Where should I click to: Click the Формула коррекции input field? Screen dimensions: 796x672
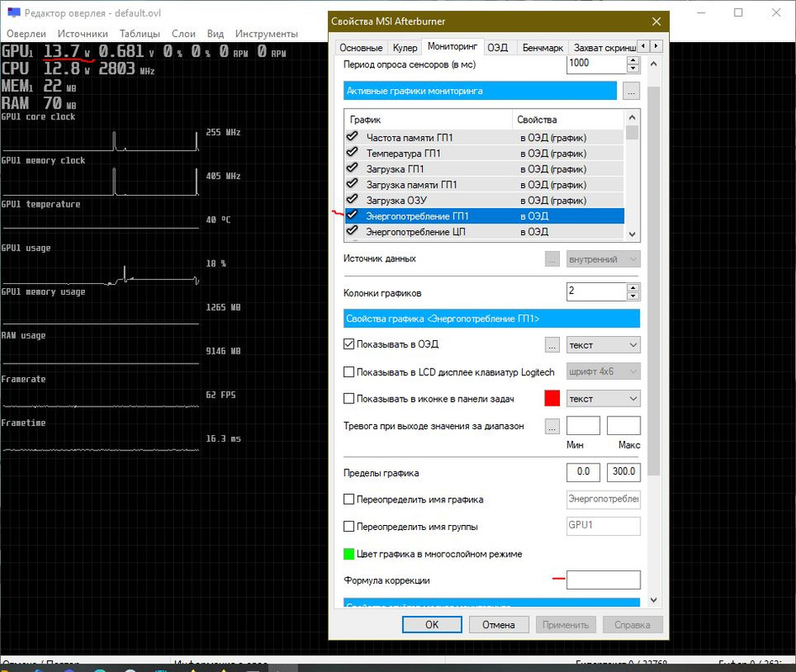(603, 580)
